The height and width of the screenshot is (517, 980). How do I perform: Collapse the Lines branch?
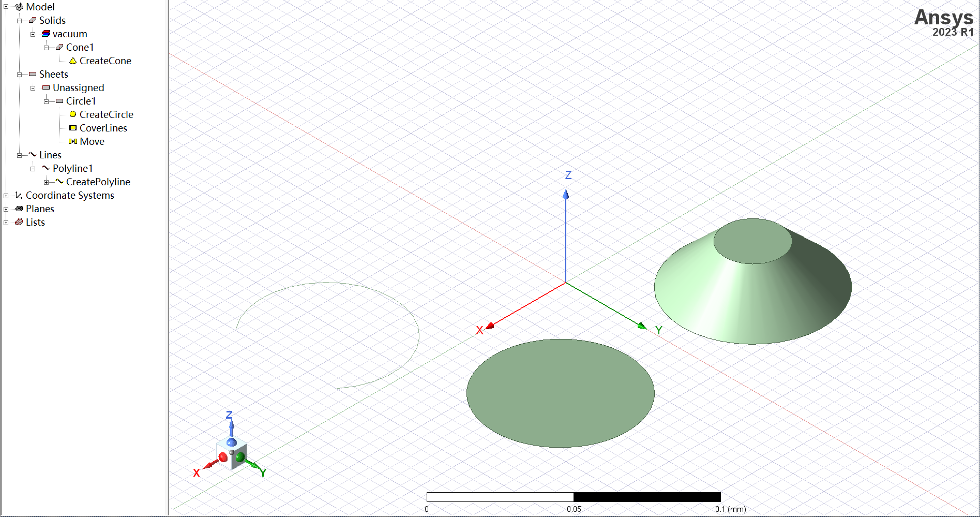tap(19, 155)
